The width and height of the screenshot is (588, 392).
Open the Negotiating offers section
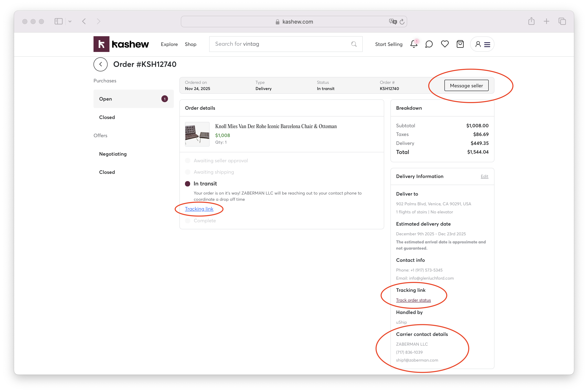pos(113,154)
